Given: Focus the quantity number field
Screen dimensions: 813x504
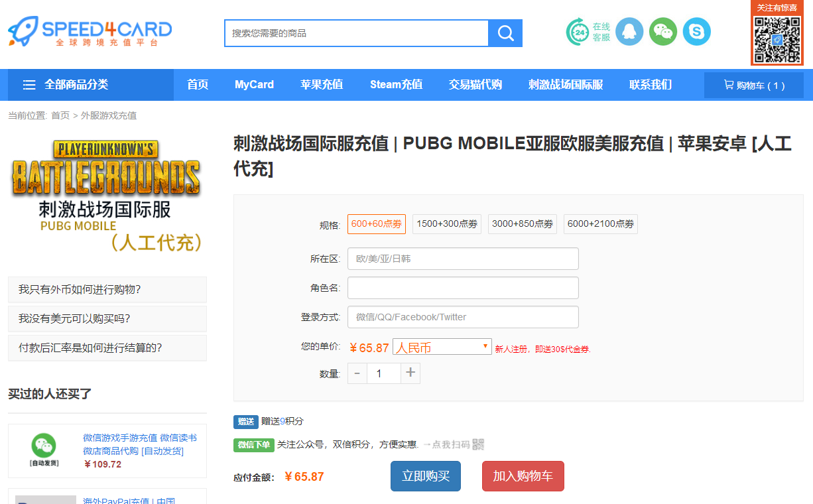Looking at the screenshot, I should tap(383, 373).
